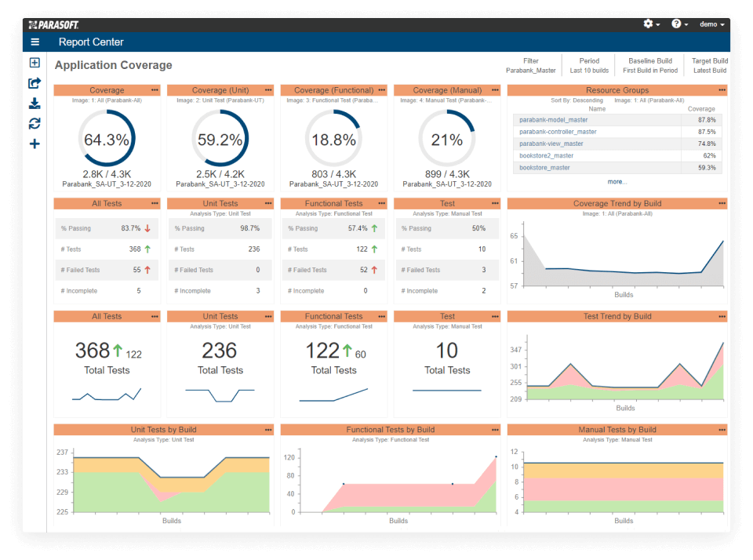Open the settings gear menu
This screenshot has height=560, width=753.
[652, 24]
